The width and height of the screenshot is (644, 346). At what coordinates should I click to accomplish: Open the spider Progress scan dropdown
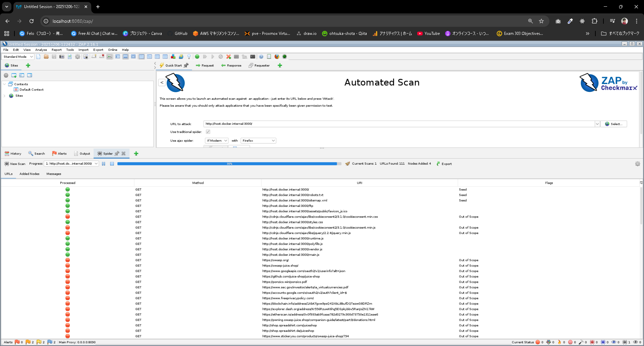(71, 164)
